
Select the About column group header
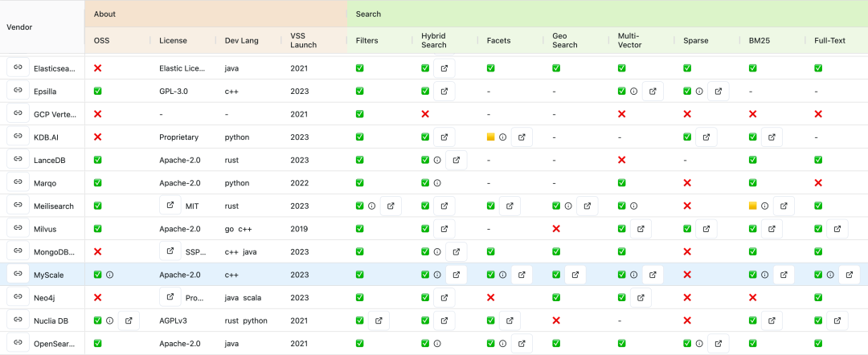[104, 14]
